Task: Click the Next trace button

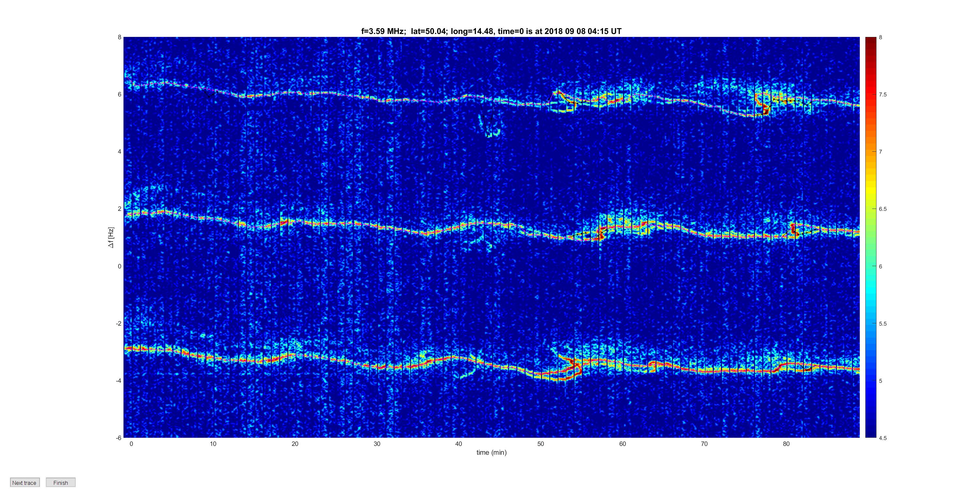Action: pos(25,483)
